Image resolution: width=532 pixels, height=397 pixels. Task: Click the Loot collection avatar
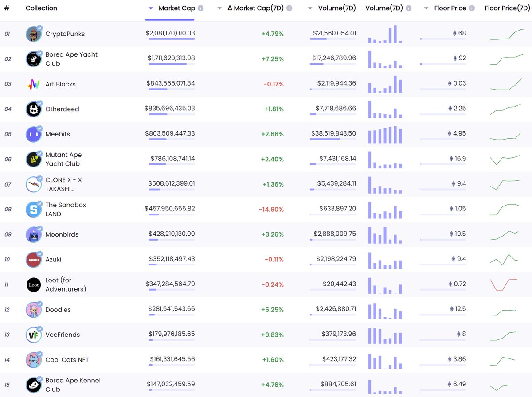[x=34, y=284]
